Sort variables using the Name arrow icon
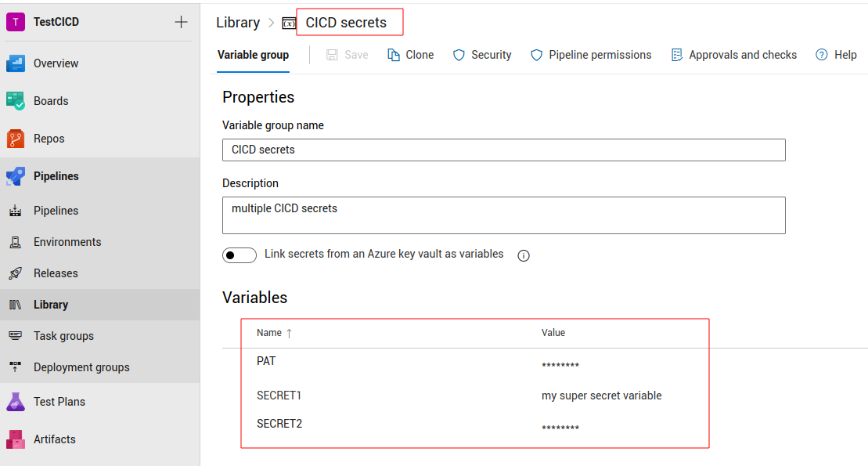This screenshot has width=868, height=466. coord(289,333)
